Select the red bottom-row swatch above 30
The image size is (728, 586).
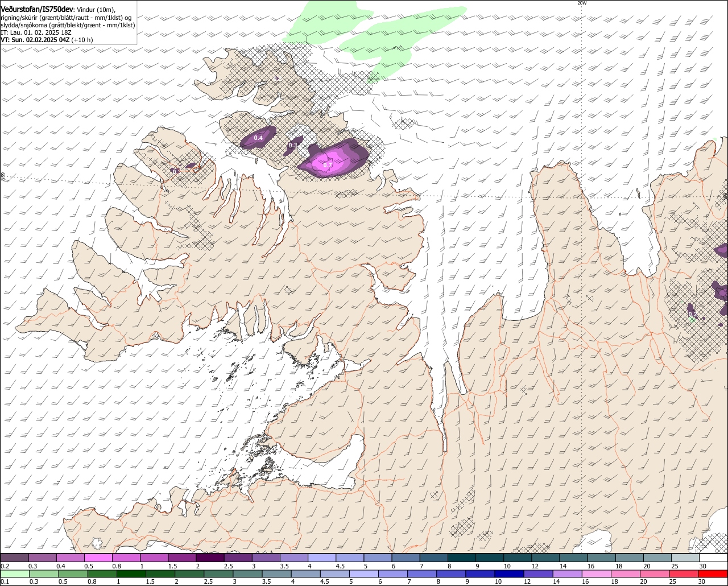click(x=713, y=574)
